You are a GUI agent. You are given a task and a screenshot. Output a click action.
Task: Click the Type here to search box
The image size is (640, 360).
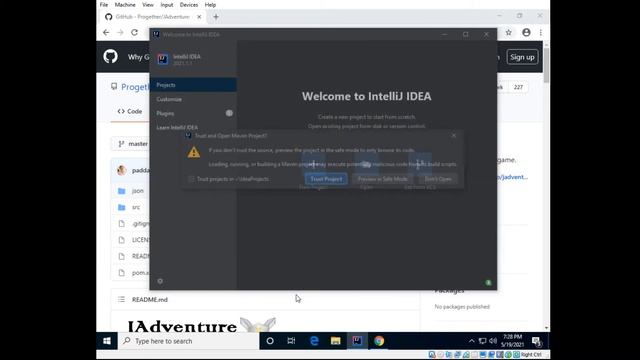189,341
